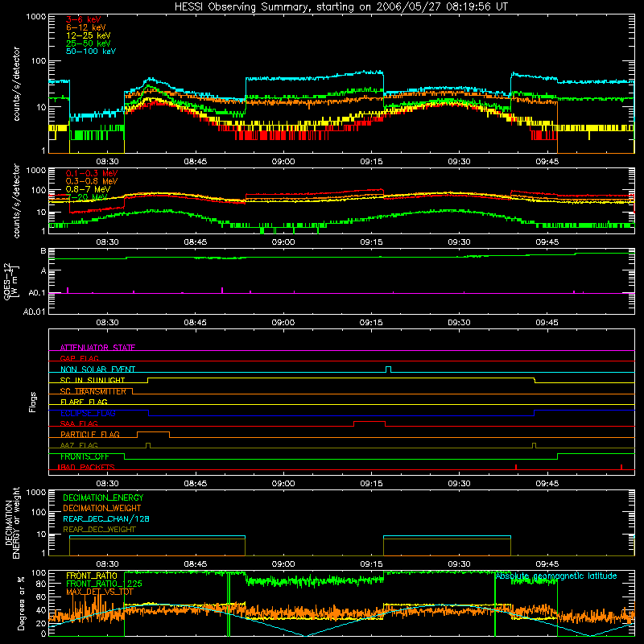The width and height of the screenshot is (644, 644).
Task: Select the green 25-50 keV legend label
Action: pos(89,43)
